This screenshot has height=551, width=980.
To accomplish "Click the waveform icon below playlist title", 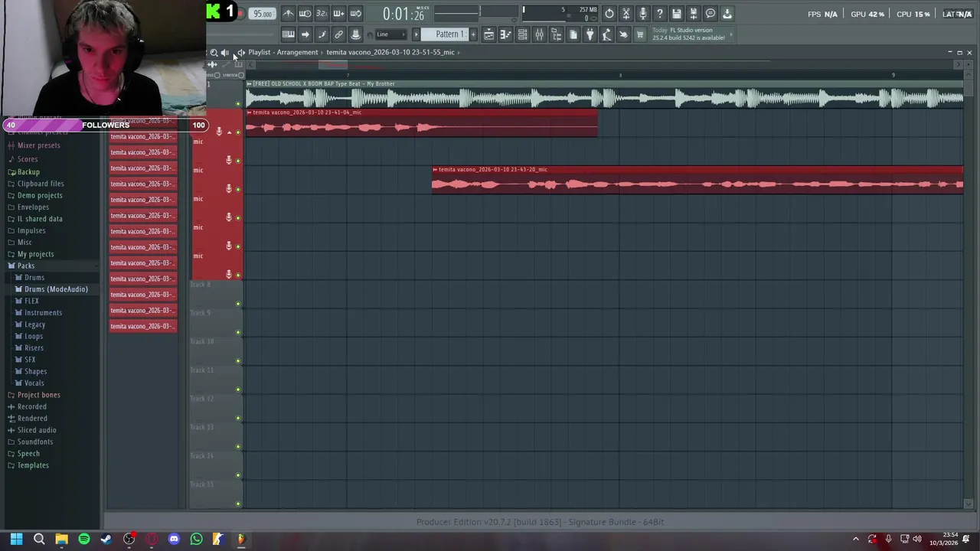I will 212,64.
